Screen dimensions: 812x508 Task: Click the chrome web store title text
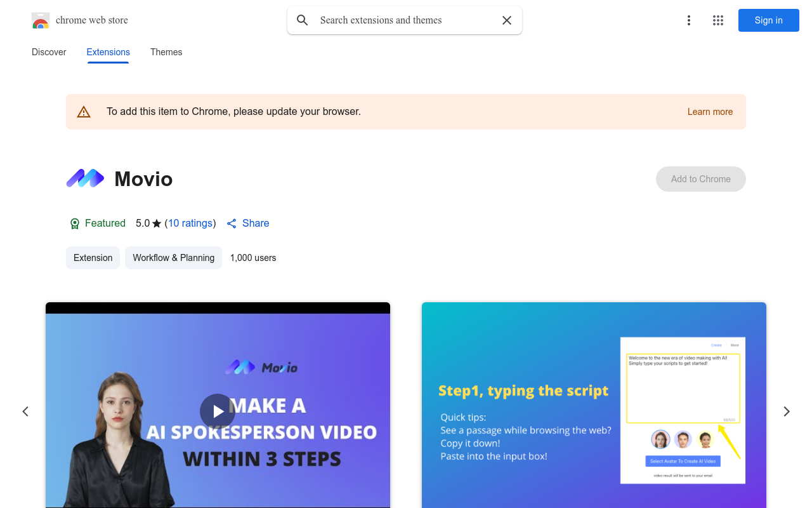92,20
